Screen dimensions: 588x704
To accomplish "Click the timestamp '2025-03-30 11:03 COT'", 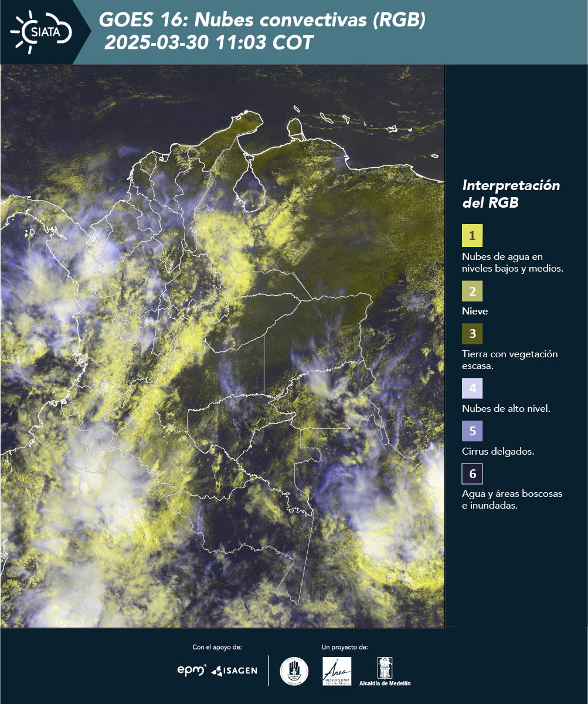I will (209, 43).
